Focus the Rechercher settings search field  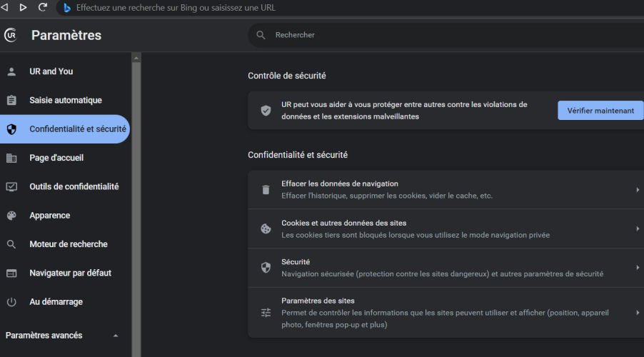pyautogui.click(x=448, y=35)
